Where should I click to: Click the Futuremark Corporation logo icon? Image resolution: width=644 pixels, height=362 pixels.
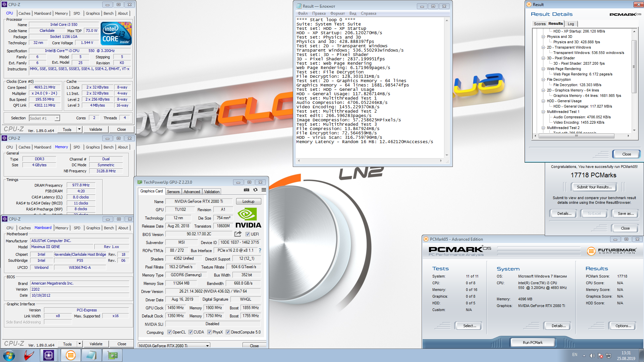click(591, 251)
